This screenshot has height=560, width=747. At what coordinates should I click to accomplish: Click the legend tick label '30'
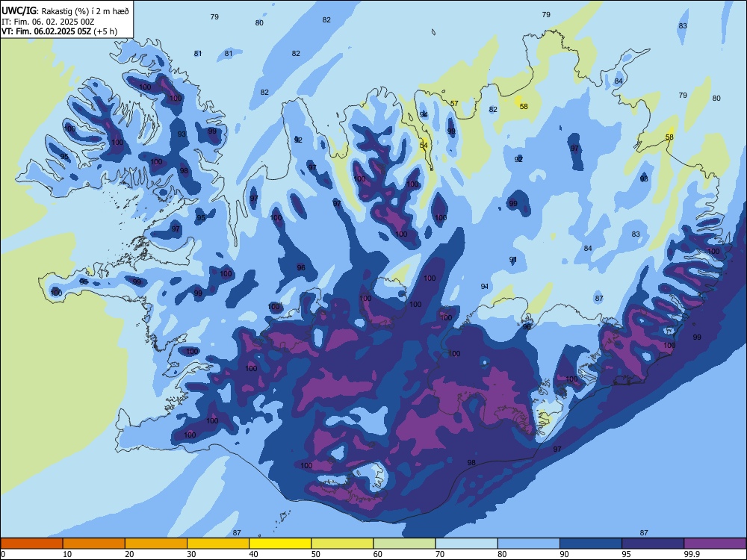click(191, 554)
